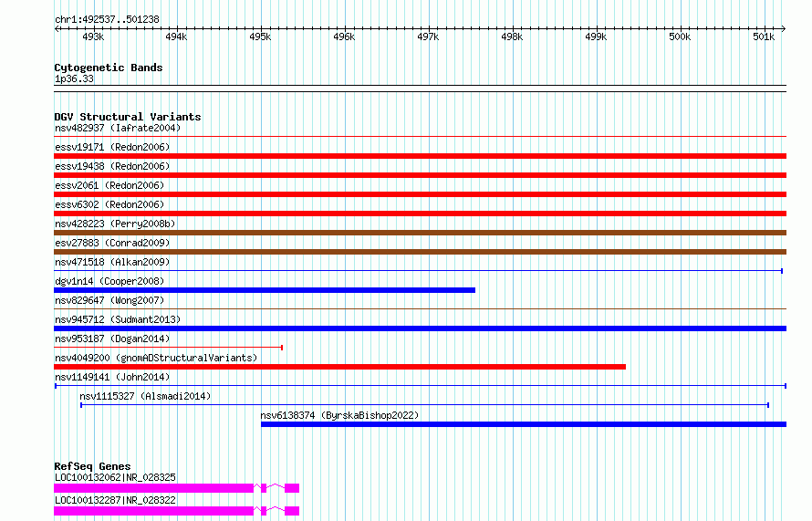
Task: Click the Cytogenetic Bands track title
Action: 109,68
